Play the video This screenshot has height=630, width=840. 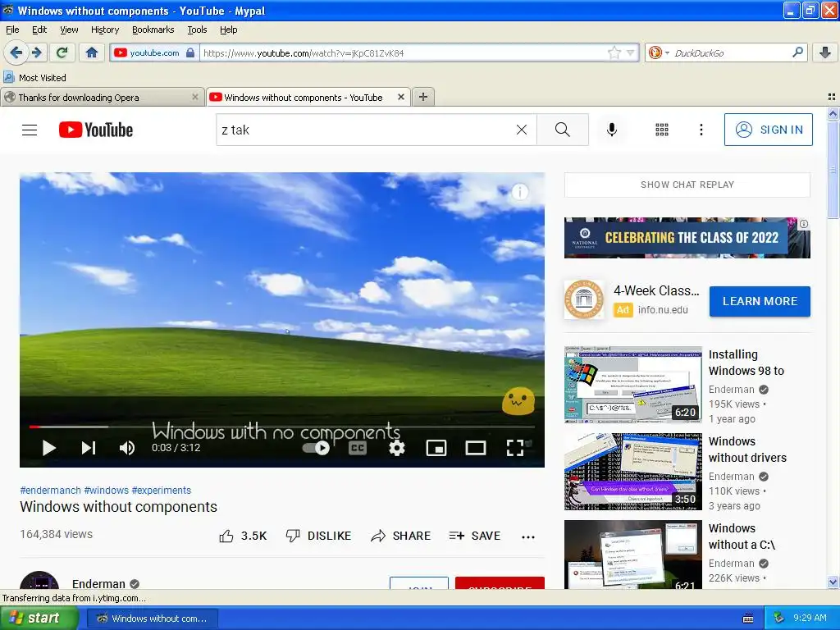pyautogui.click(x=48, y=448)
